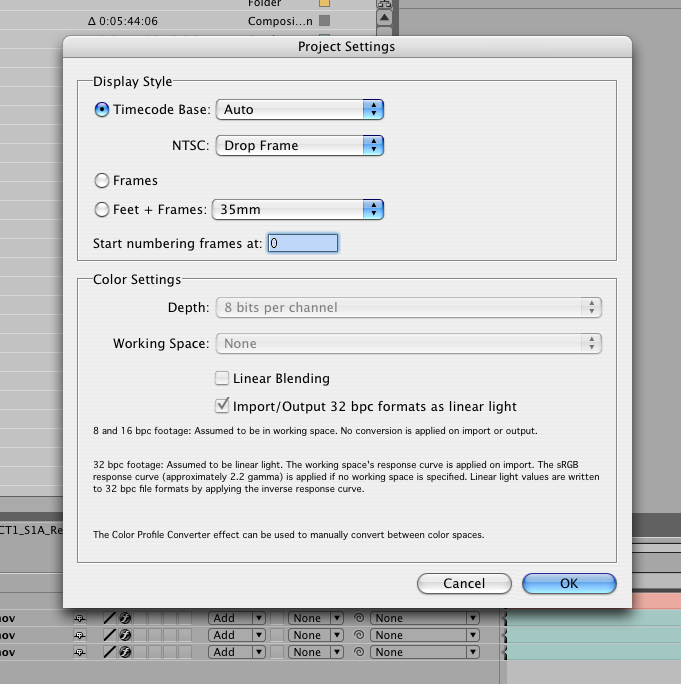Image resolution: width=681 pixels, height=684 pixels.
Task: Click quality slash switch on second layer row
Action: click(x=109, y=635)
